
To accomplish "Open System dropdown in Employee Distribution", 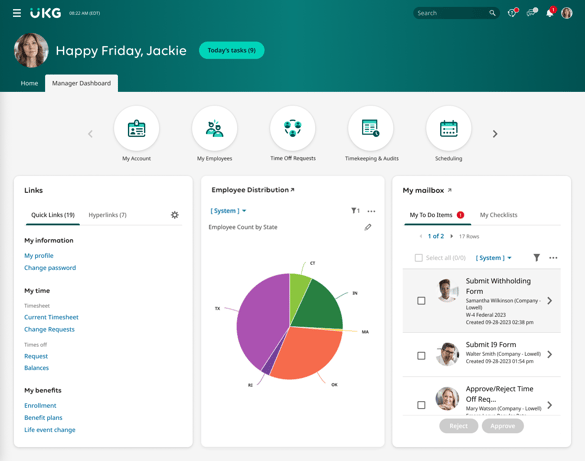I will coord(228,211).
